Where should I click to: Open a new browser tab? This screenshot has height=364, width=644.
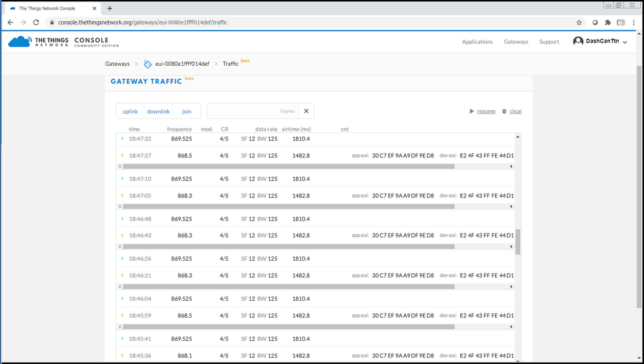(110, 8)
